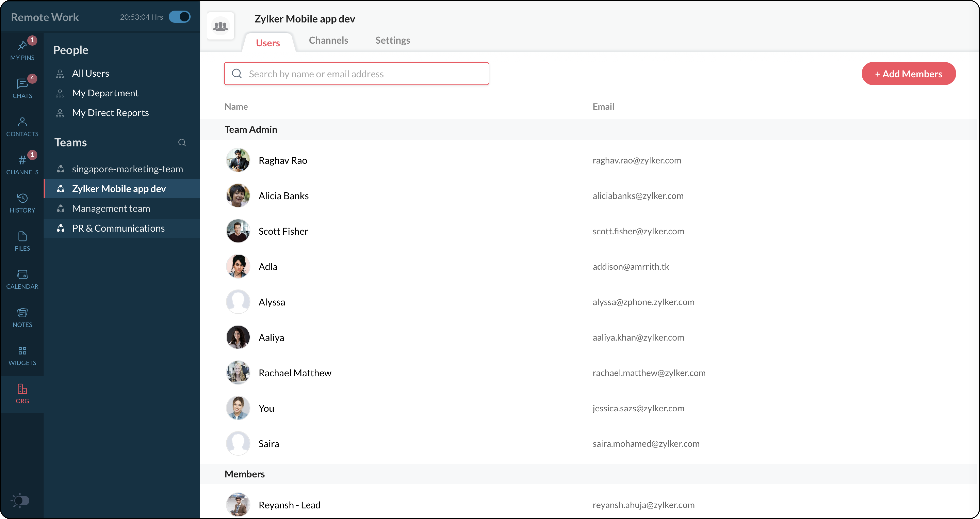Click My Direct Reports hierarchy icon
The height and width of the screenshot is (519, 980).
[60, 113]
